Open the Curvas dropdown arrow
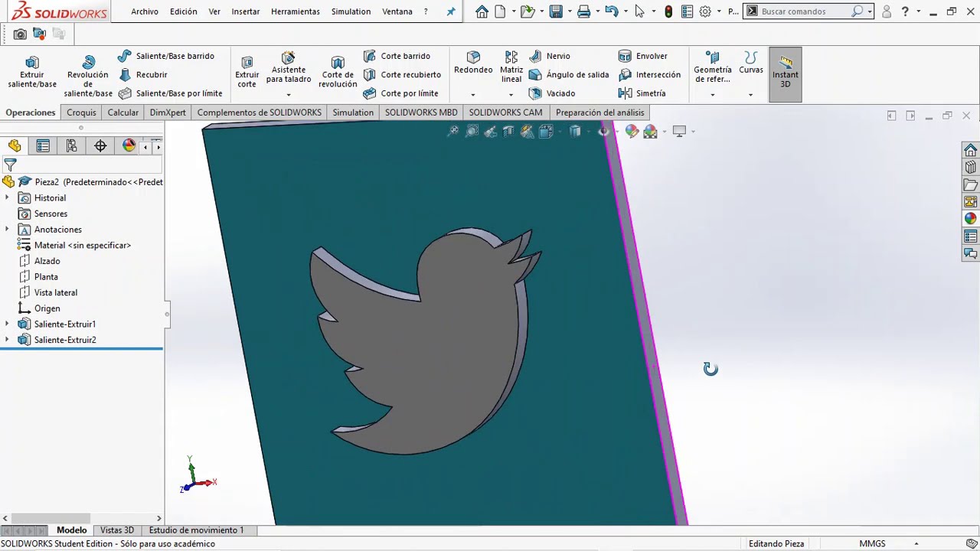This screenshot has width=980, height=551. [750, 95]
